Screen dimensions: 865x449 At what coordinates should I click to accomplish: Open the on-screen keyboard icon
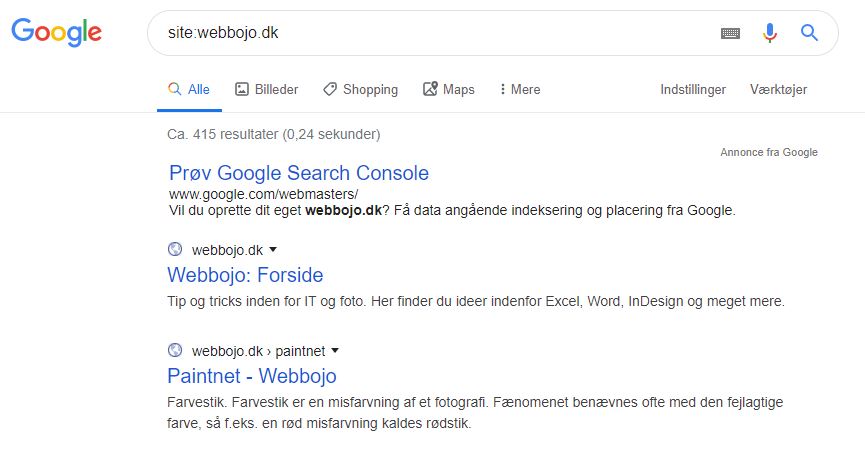click(x=730, y=33)
